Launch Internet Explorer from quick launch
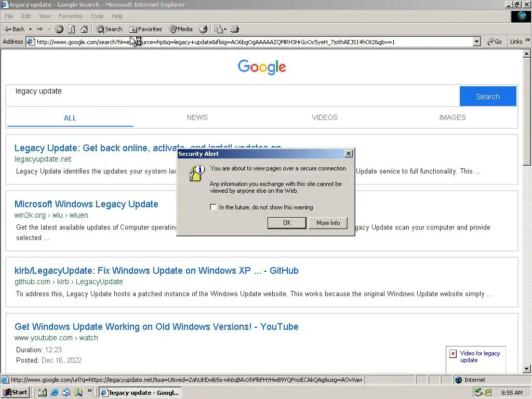 [x=54, y=392]
